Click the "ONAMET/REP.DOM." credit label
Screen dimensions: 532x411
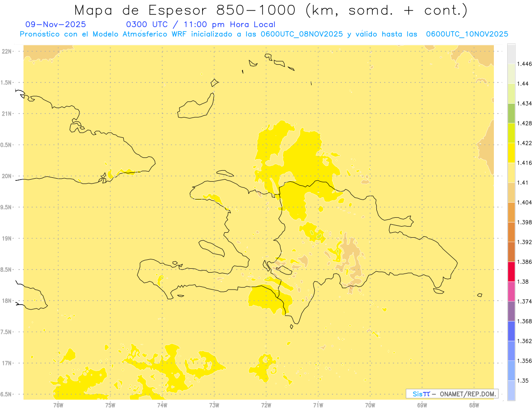tap(467, 394)
